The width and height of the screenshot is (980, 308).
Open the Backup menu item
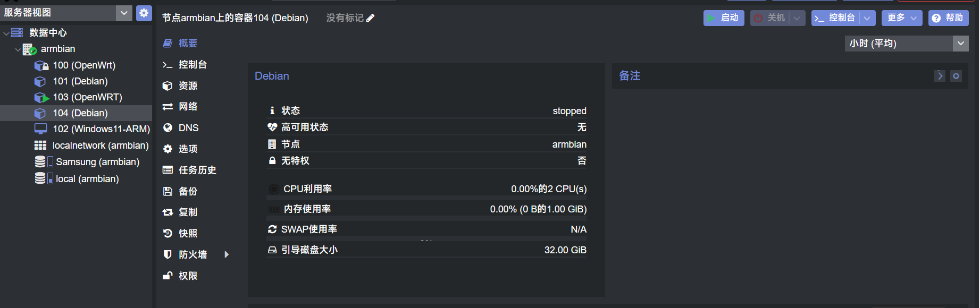coord(188,191)
